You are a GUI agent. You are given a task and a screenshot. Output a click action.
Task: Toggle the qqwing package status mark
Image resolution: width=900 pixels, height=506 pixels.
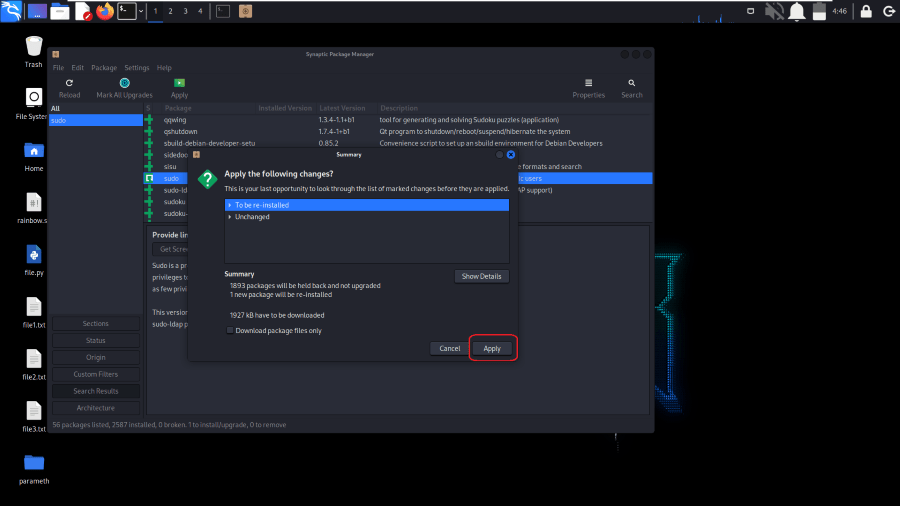coord(149,120)
